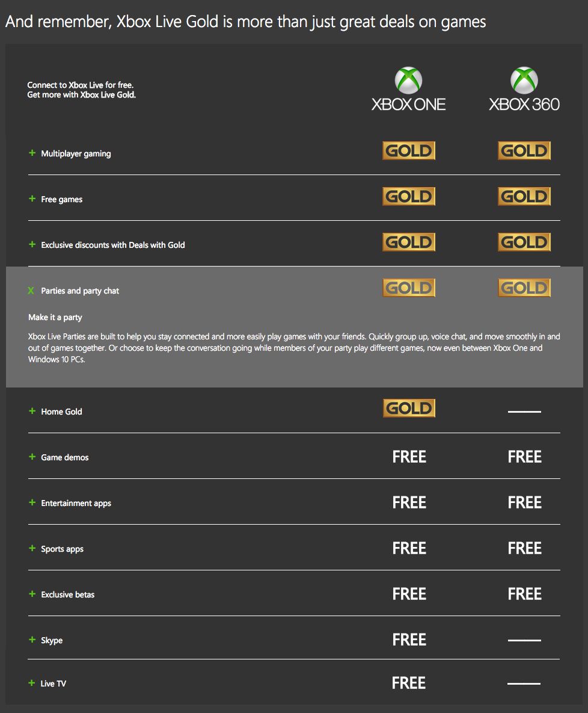Click Xbox One Gold badge for Deals with Gold
The width and height of the screenshot is (588, 713).
coord(409,242)
